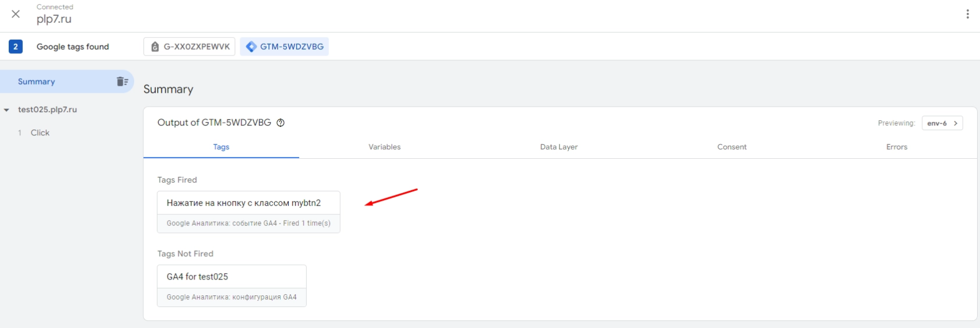Open the env-6 previewing environment selector
980x328 pixels.
[x=942, y=123]
